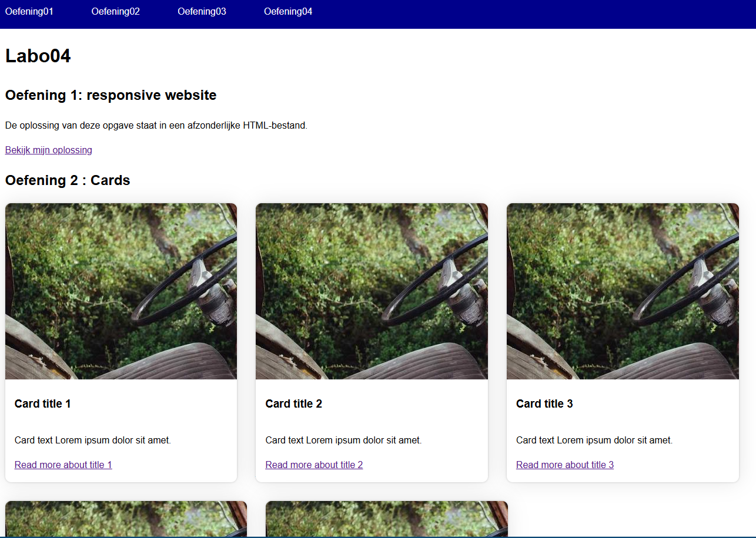Click the Lorem ipsum text in Card 1
Viewport: 756px width, 538px height.
tap(92, 440)
